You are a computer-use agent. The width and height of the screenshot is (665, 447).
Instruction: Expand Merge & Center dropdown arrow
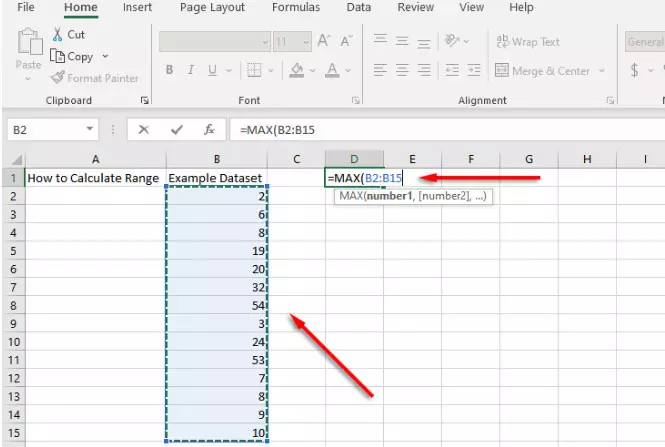click(601, 70)
